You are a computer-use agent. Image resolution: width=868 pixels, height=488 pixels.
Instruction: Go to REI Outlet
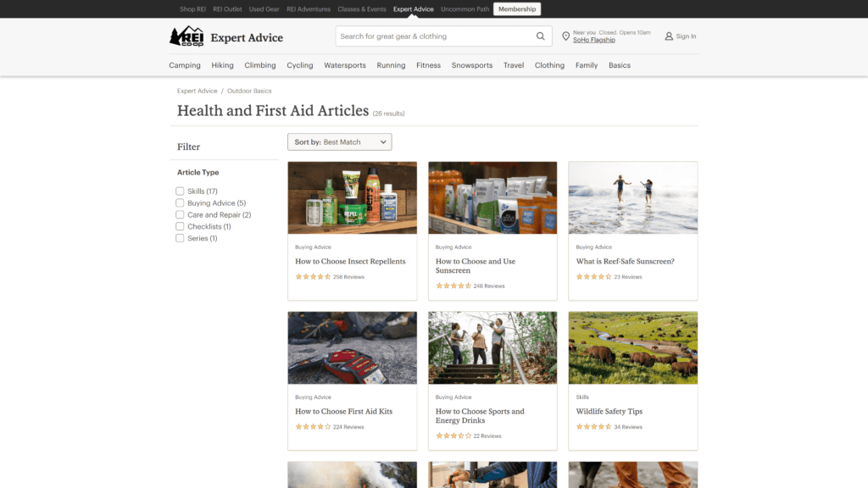pos(227,8)
